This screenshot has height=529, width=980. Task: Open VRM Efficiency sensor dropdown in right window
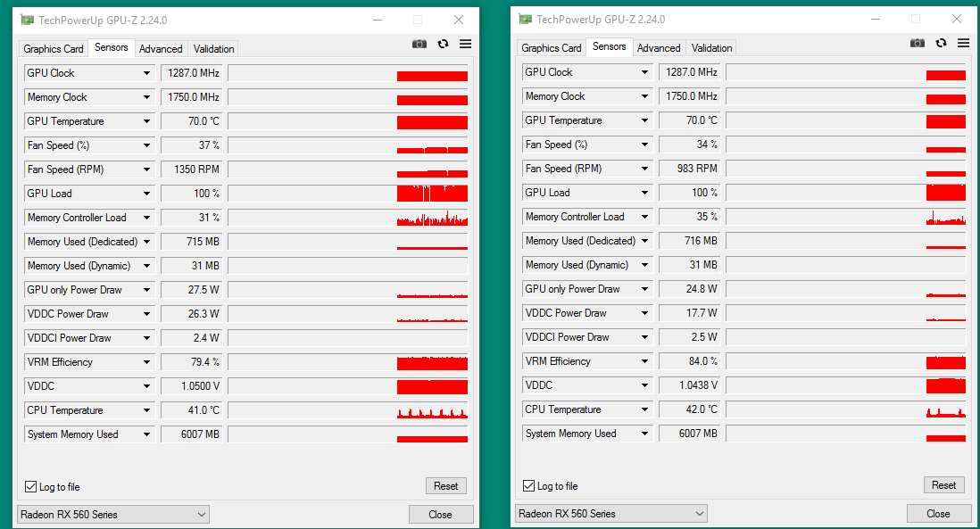[644, 361]
